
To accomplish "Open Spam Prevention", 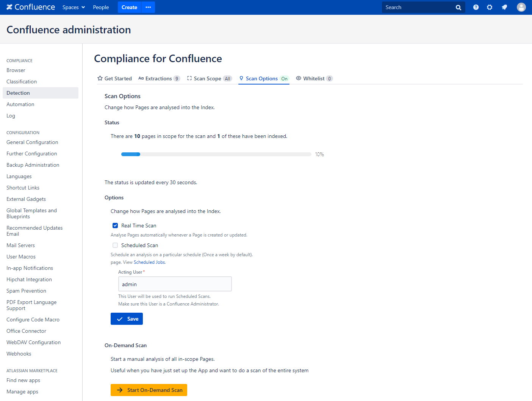I will (x=26, y=291).
